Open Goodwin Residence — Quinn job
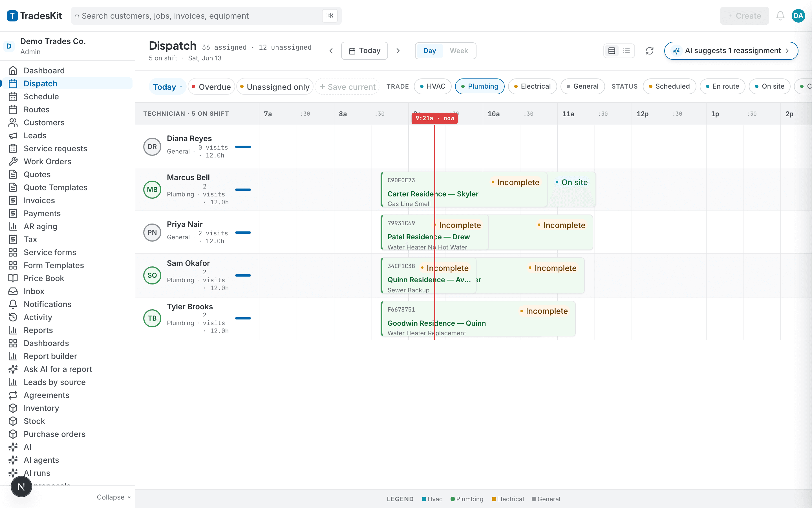Image resolution: width=812 pixels, height=508 pixels. pyautogui.click(x=478, y=319)
